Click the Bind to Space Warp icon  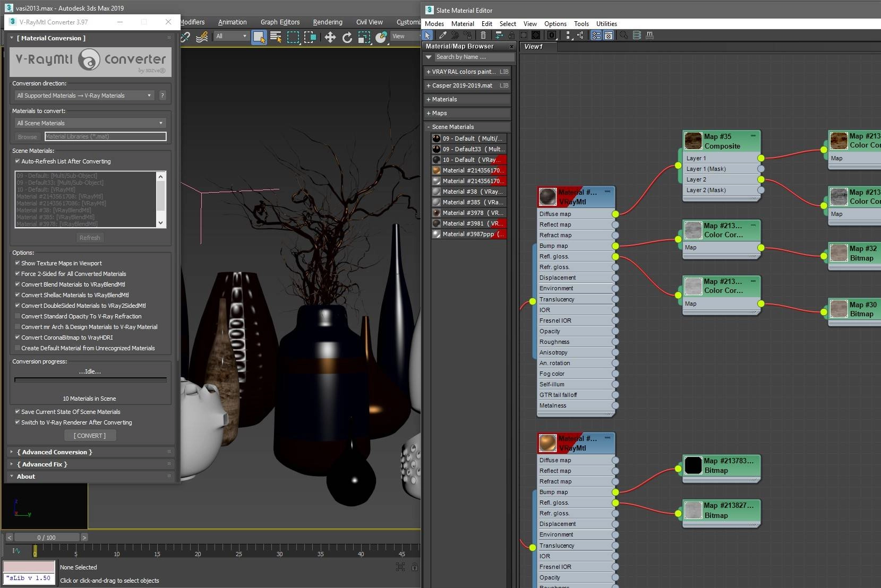coord(202,37)
